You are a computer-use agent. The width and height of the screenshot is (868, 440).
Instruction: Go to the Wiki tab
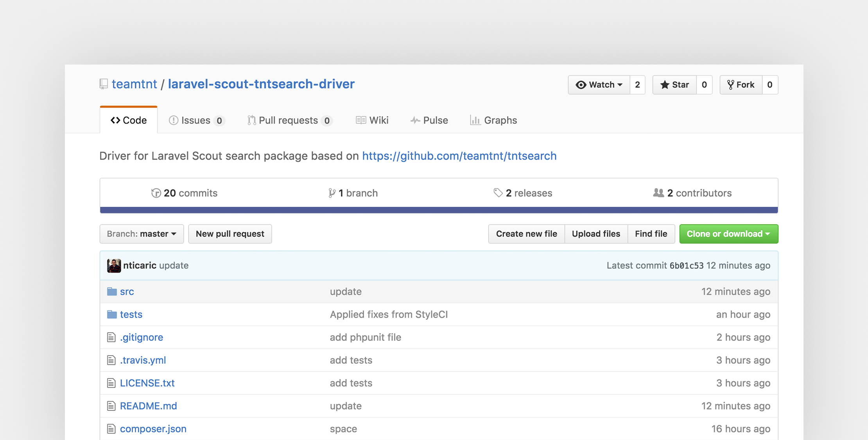click(x=372, y=120)
